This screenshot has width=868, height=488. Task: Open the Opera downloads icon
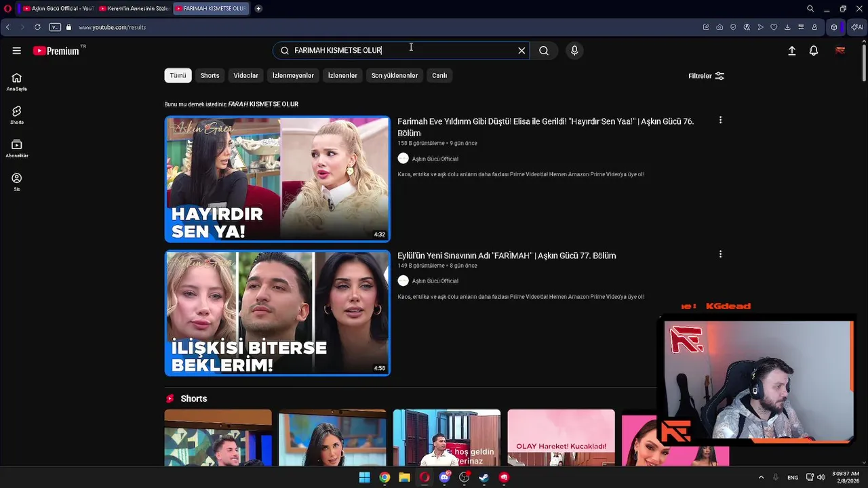(787, 27)
